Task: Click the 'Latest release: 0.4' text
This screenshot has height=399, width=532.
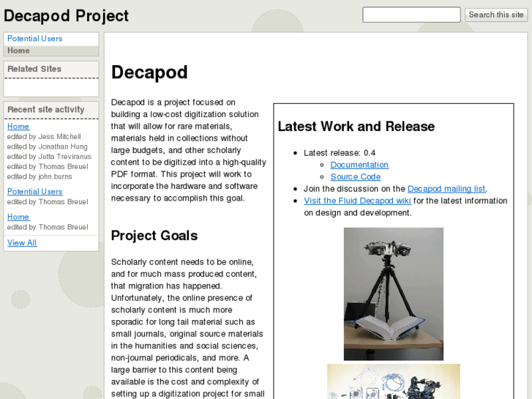Action: point(340,153)
